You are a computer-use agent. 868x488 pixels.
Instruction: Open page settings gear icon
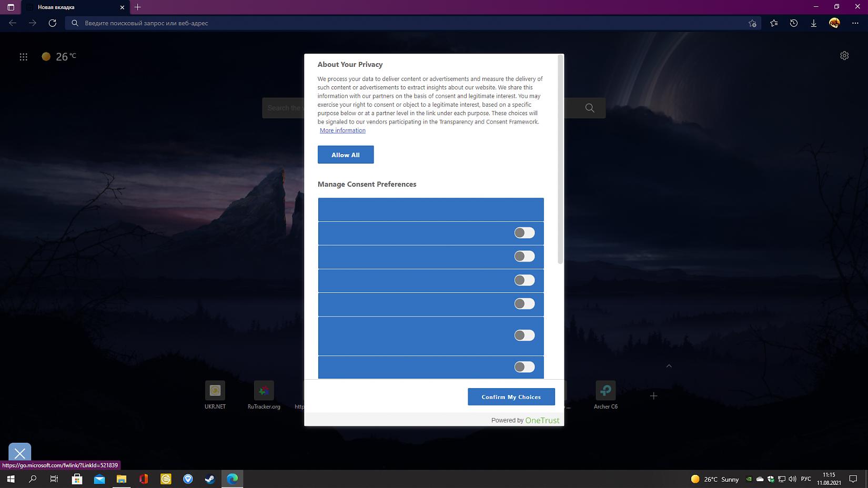click(x=844, y=56)
